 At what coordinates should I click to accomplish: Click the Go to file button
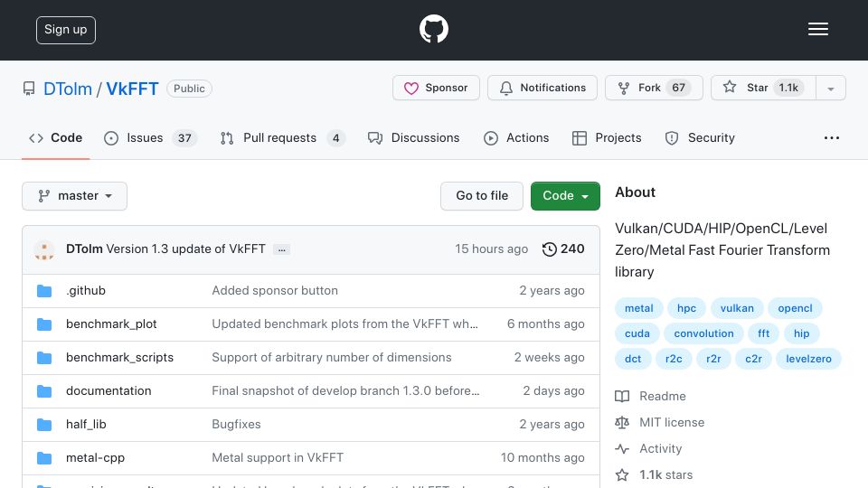482,196
